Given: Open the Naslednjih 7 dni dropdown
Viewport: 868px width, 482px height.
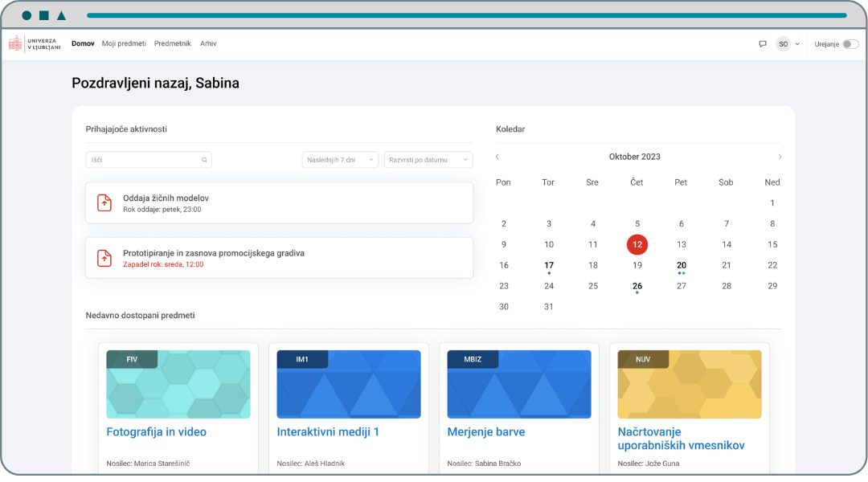Looking at the screenshot, I should coord(340,160).
